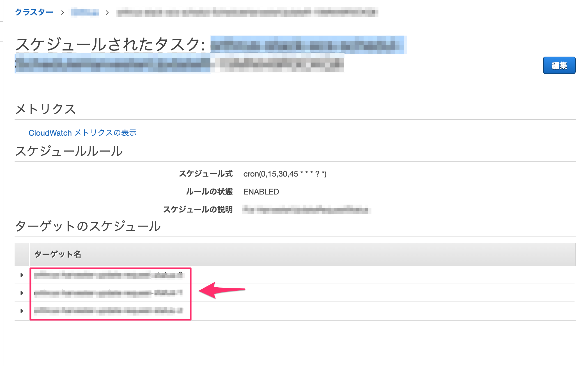Click the third blurred target name
This screenshot has width=588, height=366.
(108, 311)
